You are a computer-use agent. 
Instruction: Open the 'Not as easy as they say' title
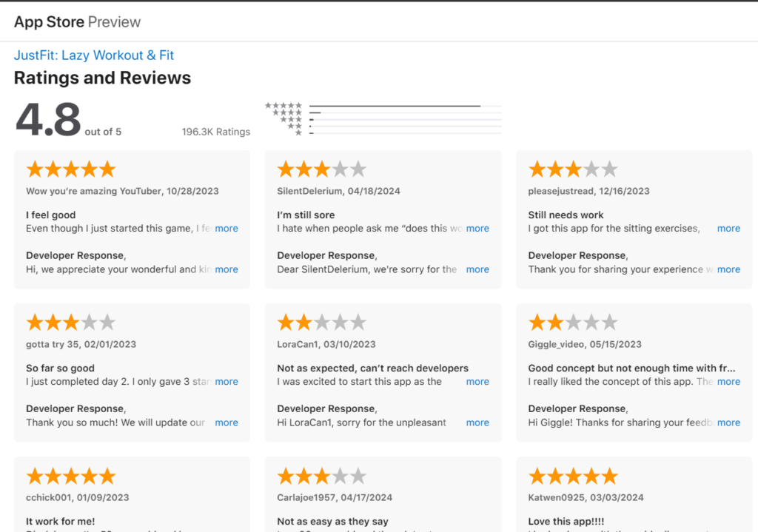332,522
